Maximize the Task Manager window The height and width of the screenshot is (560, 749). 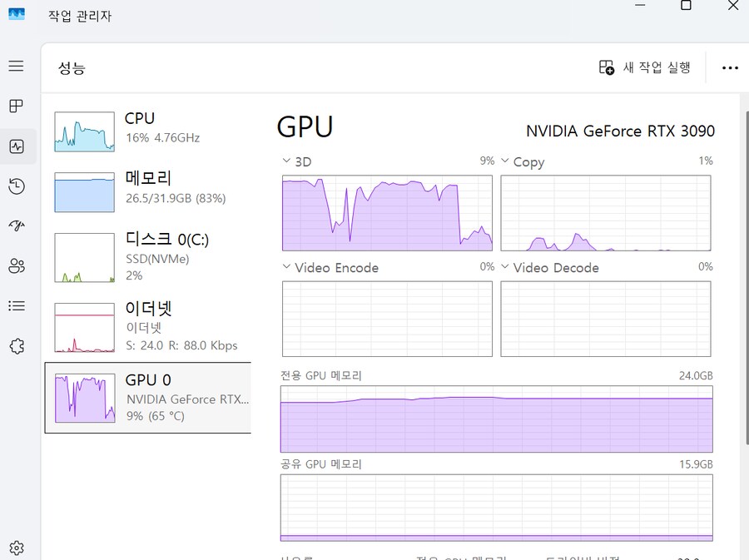(x=686, y=5)
